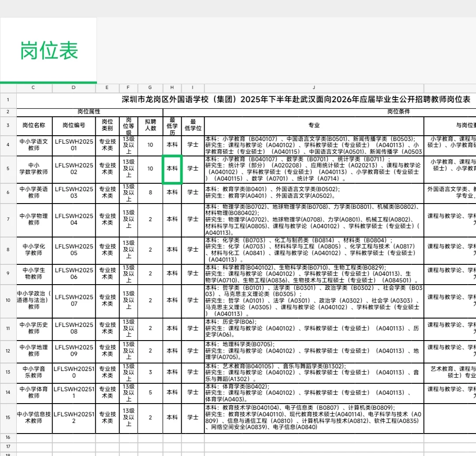
Task: Click position code LFLSWH202504 cell
Action: [74, 220]
